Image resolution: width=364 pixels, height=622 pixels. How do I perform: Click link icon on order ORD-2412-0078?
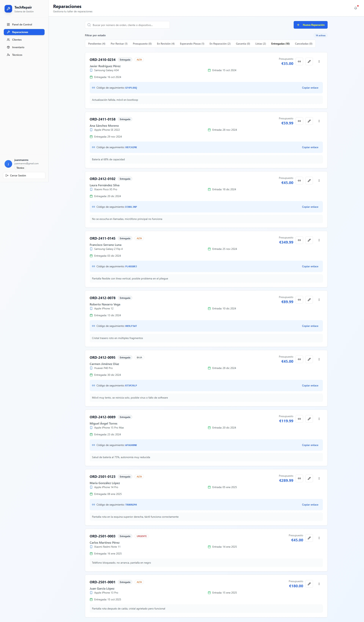coord(299,300)
